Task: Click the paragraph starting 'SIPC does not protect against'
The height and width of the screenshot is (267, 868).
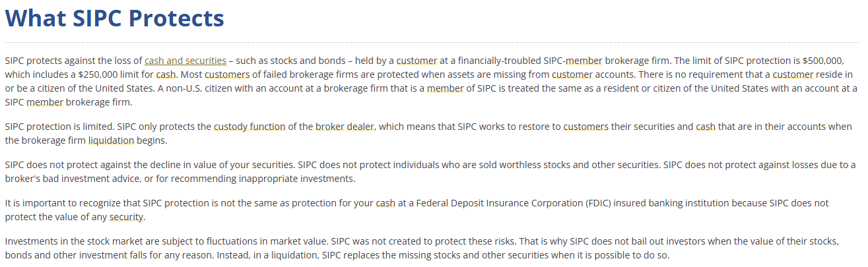Action: click(430, 171)
